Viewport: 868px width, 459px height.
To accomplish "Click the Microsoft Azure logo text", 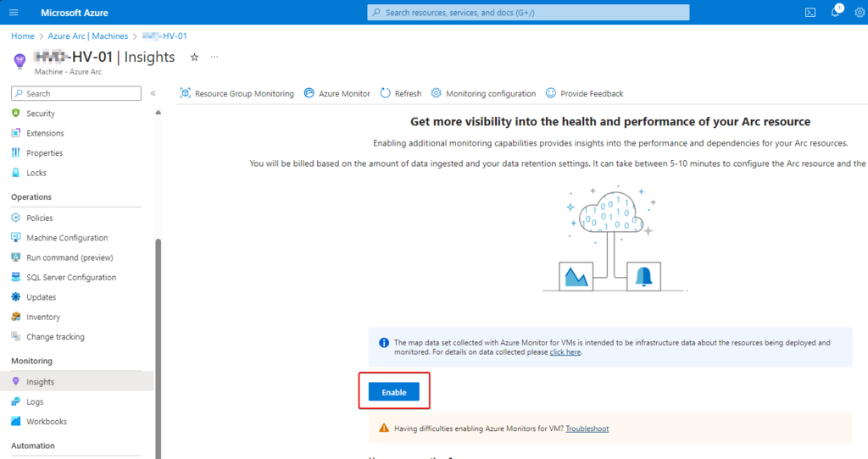I will click(75, 12).
